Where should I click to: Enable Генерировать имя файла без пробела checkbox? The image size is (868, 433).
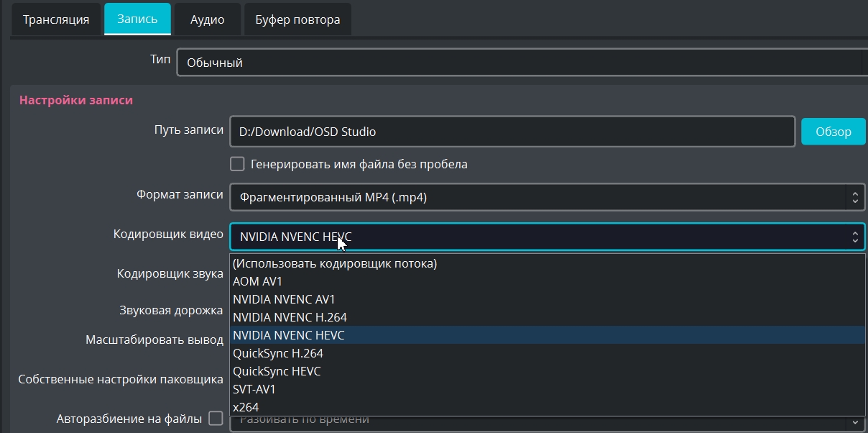tap(237, 164)
